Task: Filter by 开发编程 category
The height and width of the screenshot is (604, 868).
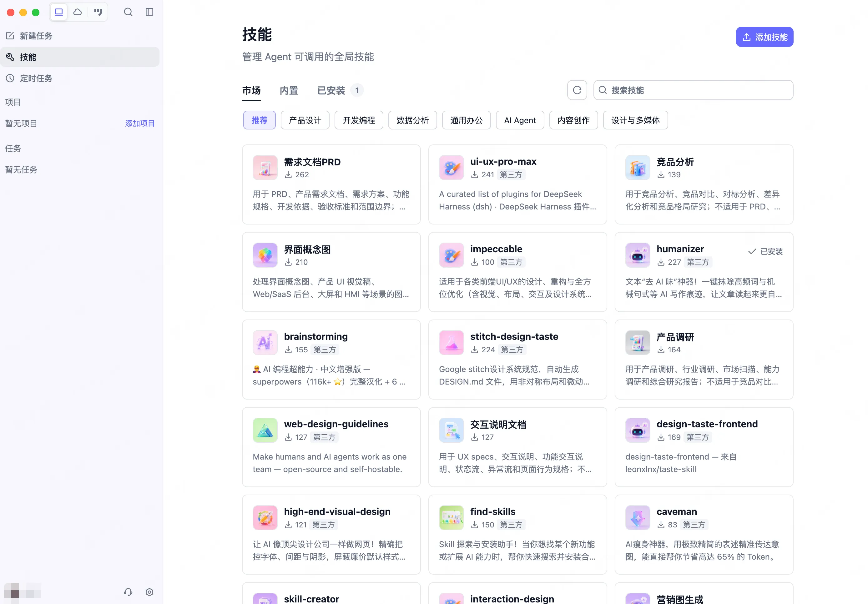Action: point(359,120)
